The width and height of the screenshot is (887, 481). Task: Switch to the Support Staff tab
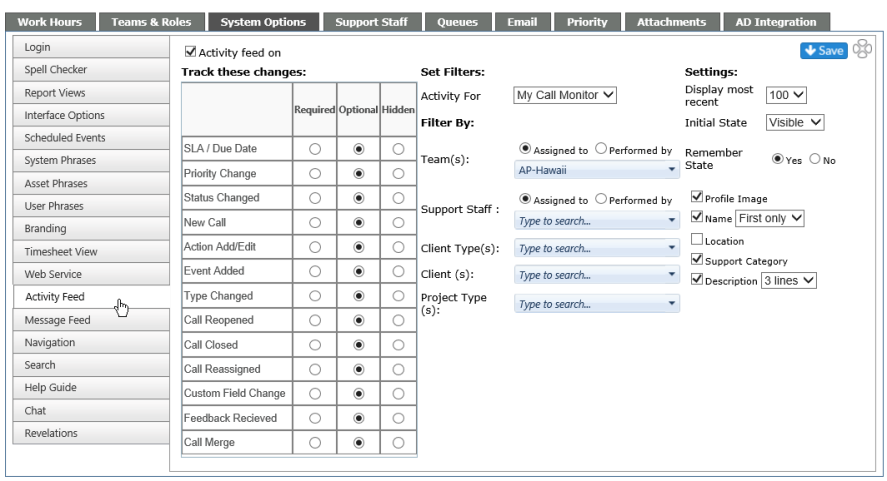tap(371, 22)
